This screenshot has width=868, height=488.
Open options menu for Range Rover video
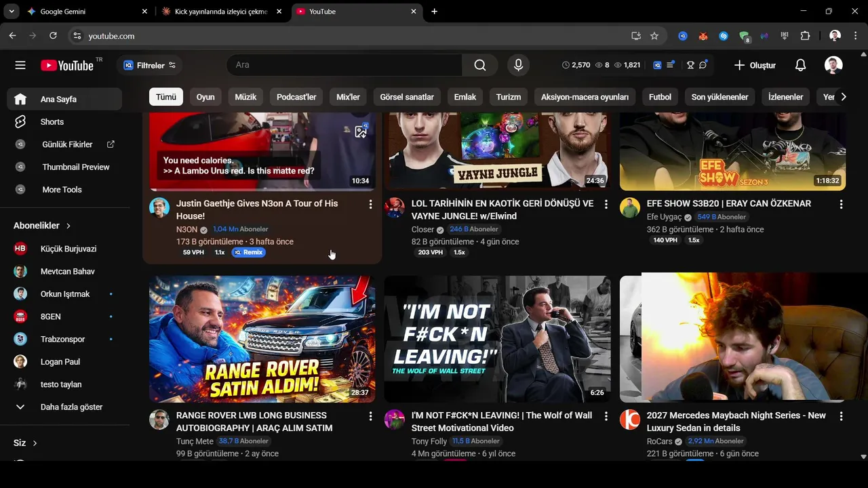pos(370,416)
